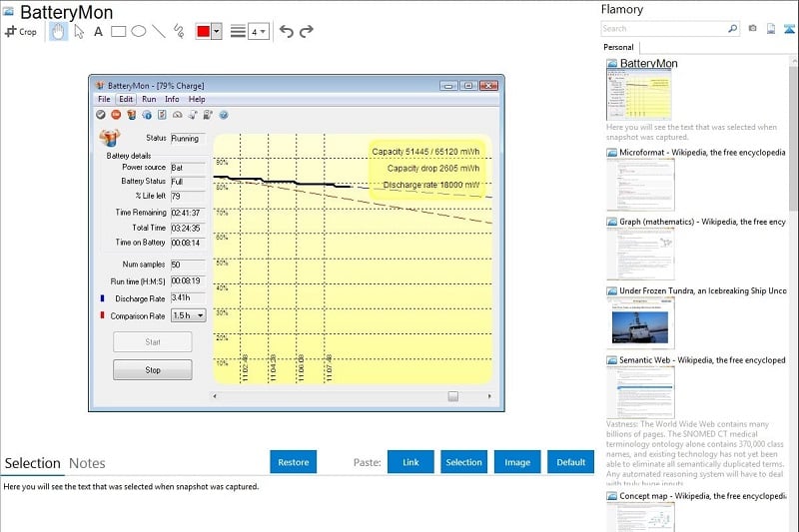Redo the annotation
Image resolution: width=799 pixels, height=532 pixels.
click(x=307, y=32)
